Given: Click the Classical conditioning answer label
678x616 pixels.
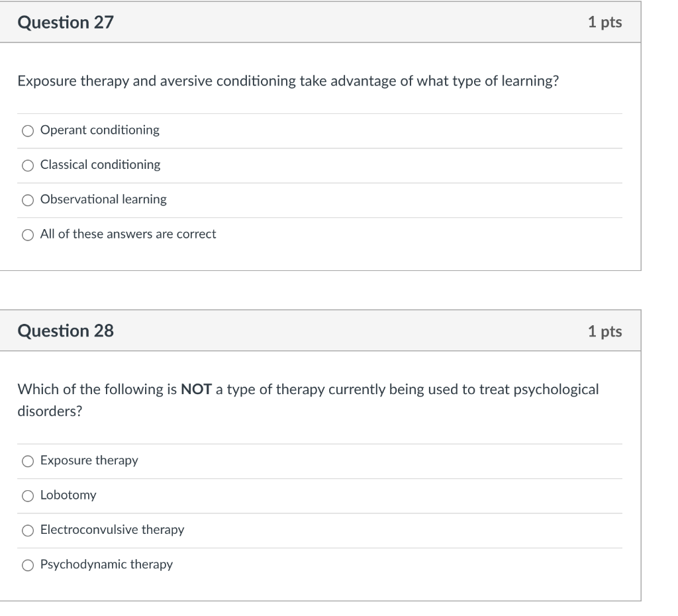Looking at the screenshot, I should tap(99, 165).
